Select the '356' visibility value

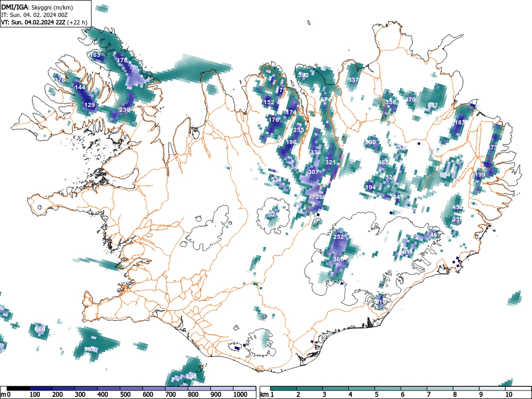tap(391, 102)
